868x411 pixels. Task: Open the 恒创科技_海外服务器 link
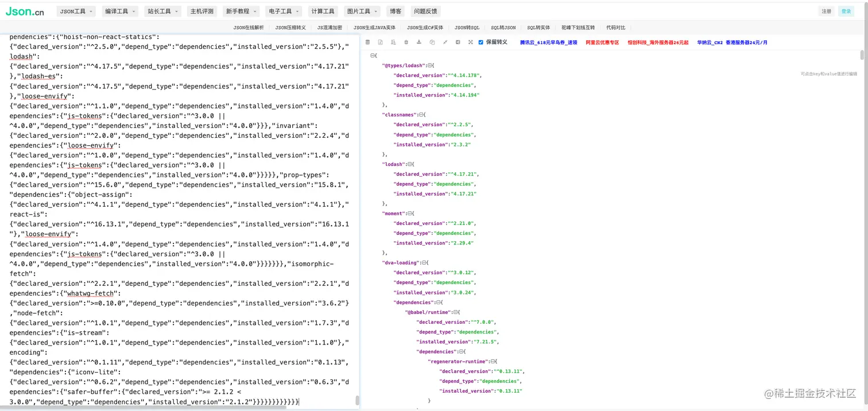pyautogui.click(x=658, y=42)
